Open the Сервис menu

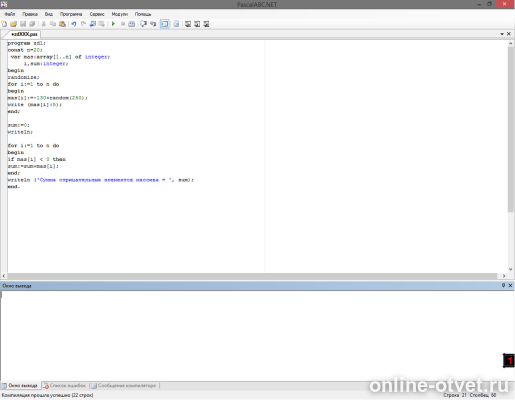click(x=97, y=14)
